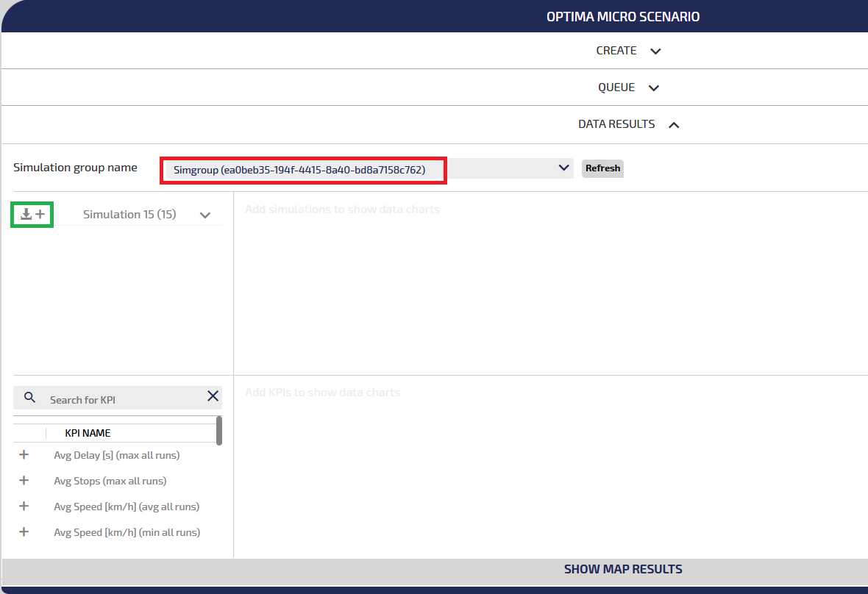868x594 pixels.
Task: Open the Simulation group name dropdown
Action: [563, 168]
